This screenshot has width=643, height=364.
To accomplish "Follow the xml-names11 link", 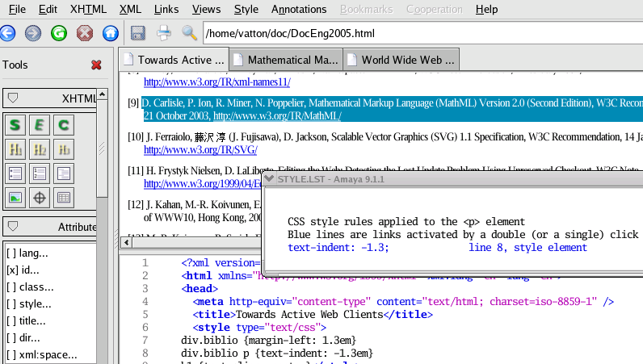I will 217,82.
